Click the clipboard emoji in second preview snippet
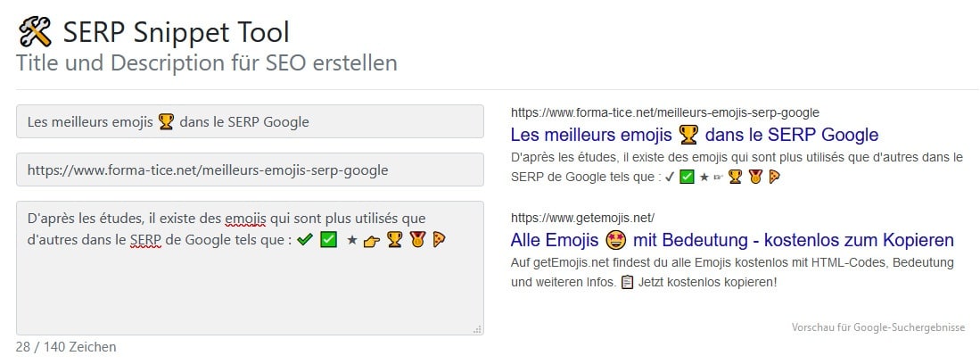 pyautogui.click(x=628, y=282)
